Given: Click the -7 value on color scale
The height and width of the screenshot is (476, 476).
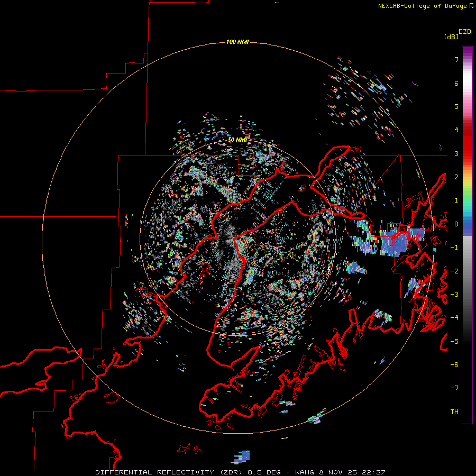Looking at the screenshot, I should (x=454, y=388).
